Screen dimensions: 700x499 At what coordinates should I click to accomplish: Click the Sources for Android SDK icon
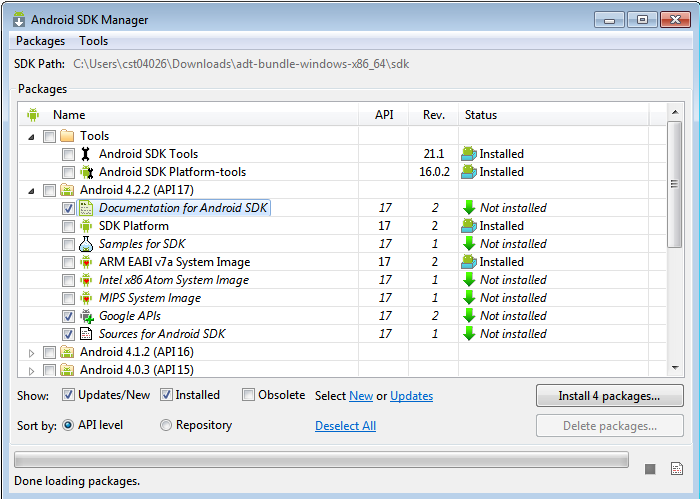(x=86, y=334)
